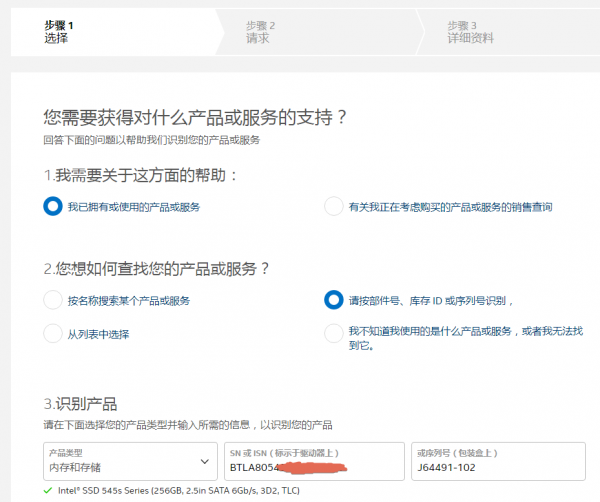This screenshot has height=502, width=600.
Task: Choose the 有关我正在考虑购买的产品或服务的销售查询 option
Action: [x=334, y=207]
